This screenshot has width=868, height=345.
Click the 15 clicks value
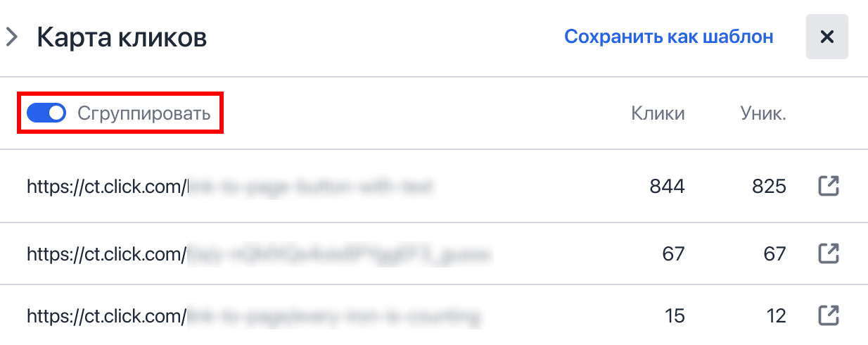(675, 315)
